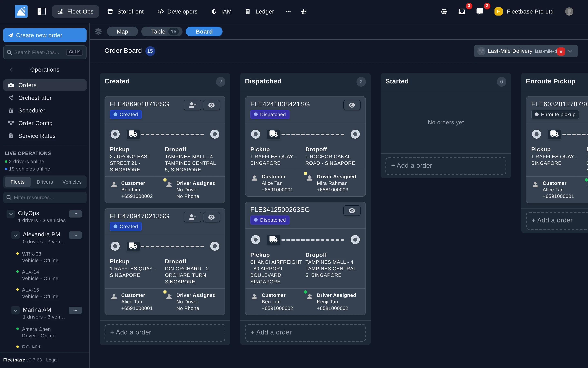Image resolution: width=588 pixels, height=368 pixels.
Task: View order FLE4869018718SG with eye icon
Action: 211,105
